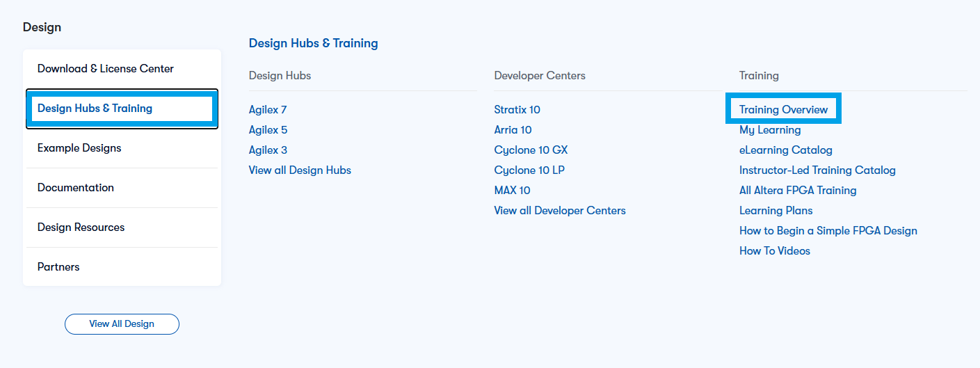
Task: Open Stratix 10 developer center
Action: (517, 110)
